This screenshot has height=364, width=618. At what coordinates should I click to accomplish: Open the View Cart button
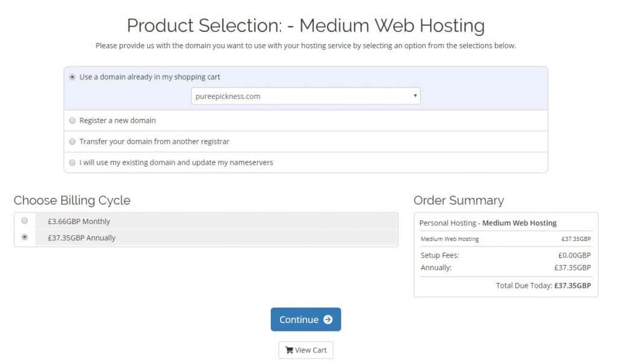[x=305, y=350]
